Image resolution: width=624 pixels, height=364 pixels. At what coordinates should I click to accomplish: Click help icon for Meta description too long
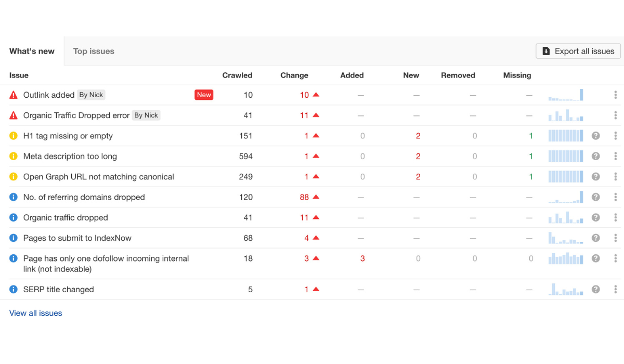pos(596,156)
